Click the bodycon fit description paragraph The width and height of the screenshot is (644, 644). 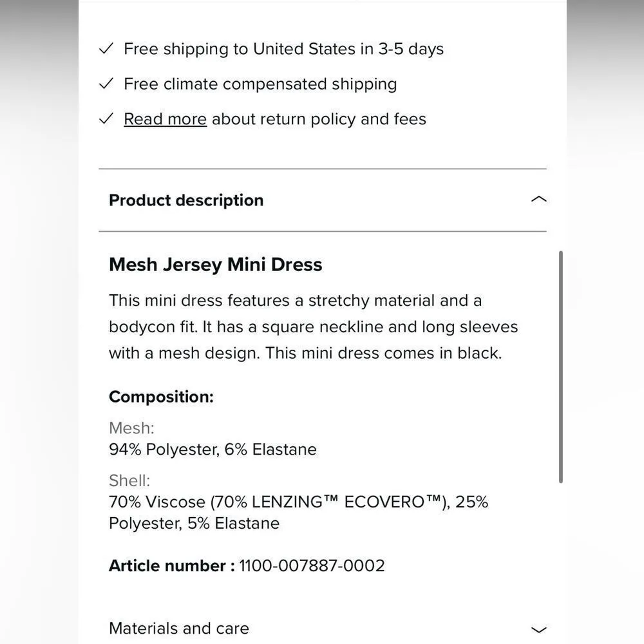[313, 327]
